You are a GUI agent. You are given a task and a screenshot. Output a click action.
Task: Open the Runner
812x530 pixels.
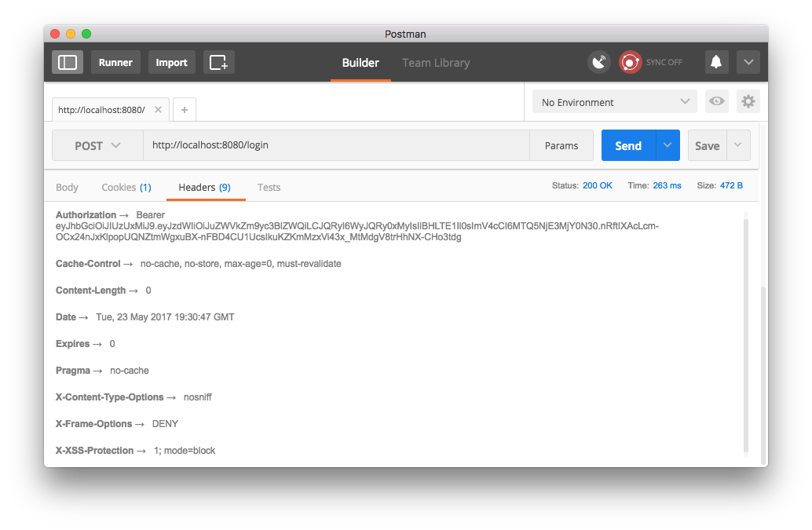point(115,62)
